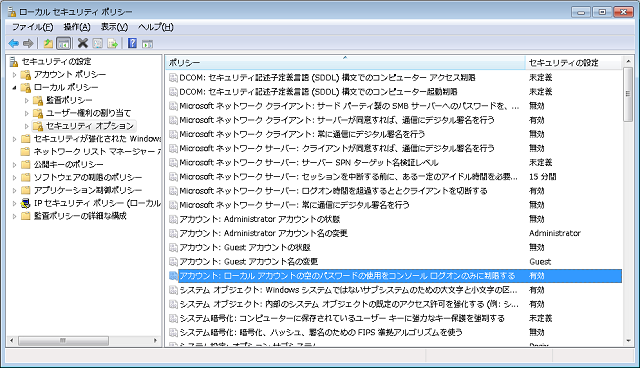
Task: Click icon of Guest アカウントの状態 policy row
Action: [173, 248]
